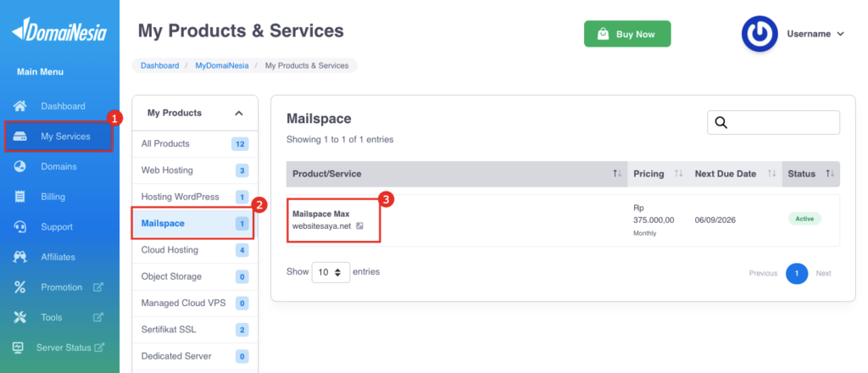This screenshot has height=373, width=868.
Task: Click the Affiliates icon in sidebar
Action: (x=20, y=257)
